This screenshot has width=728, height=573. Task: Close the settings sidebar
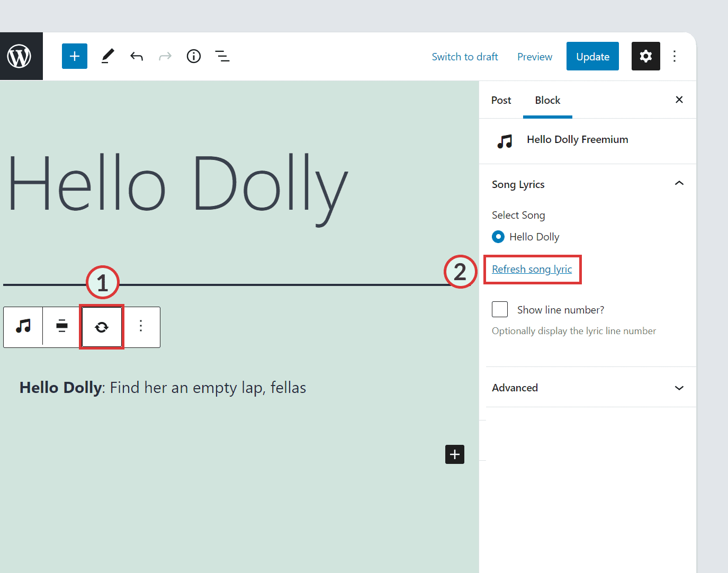679,100
